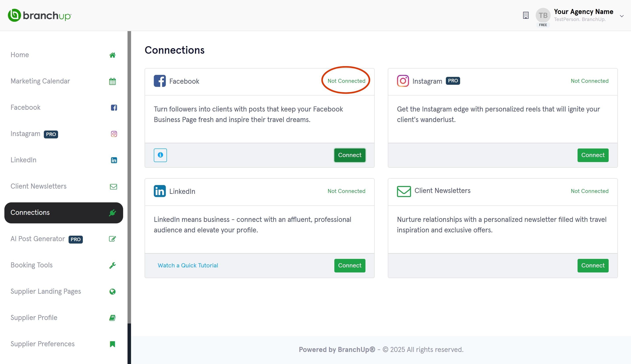
Task: Open the Watch a Quick Tutorial link
Action: [x=188, y=265]
